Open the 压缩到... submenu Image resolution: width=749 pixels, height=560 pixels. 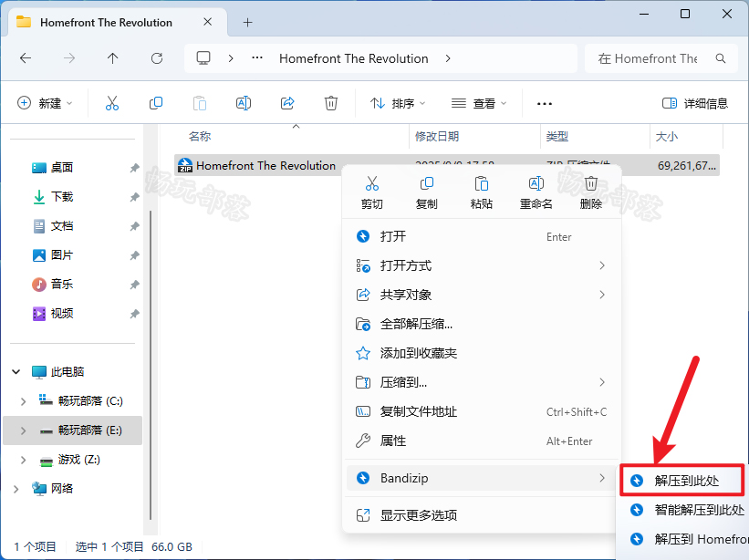coord(482,382)
